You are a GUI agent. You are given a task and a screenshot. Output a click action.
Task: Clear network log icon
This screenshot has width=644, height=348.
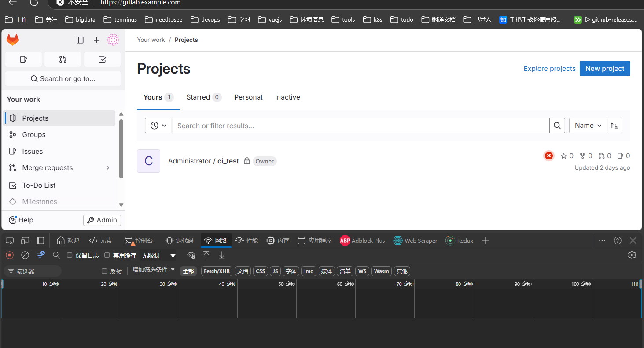(x=25, y=255)
